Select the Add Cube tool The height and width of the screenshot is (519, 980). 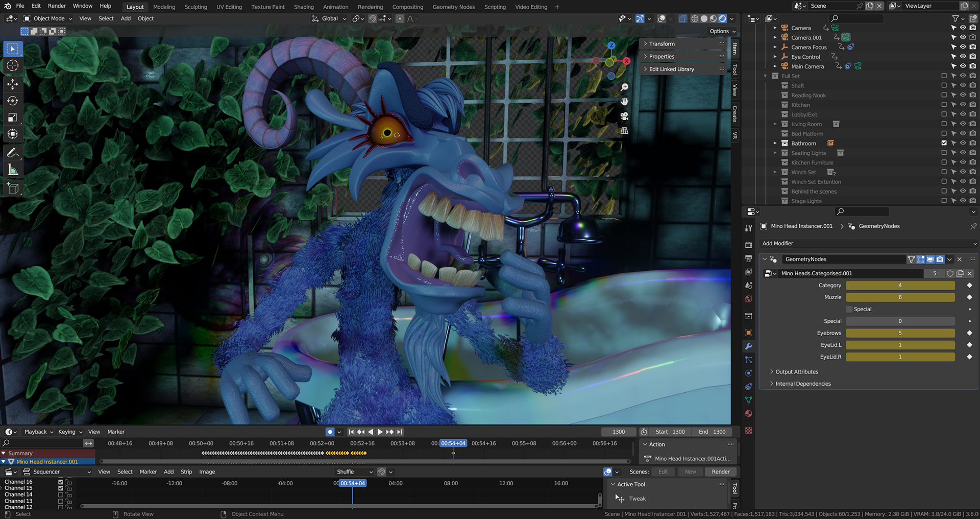(x=13, y=188)
